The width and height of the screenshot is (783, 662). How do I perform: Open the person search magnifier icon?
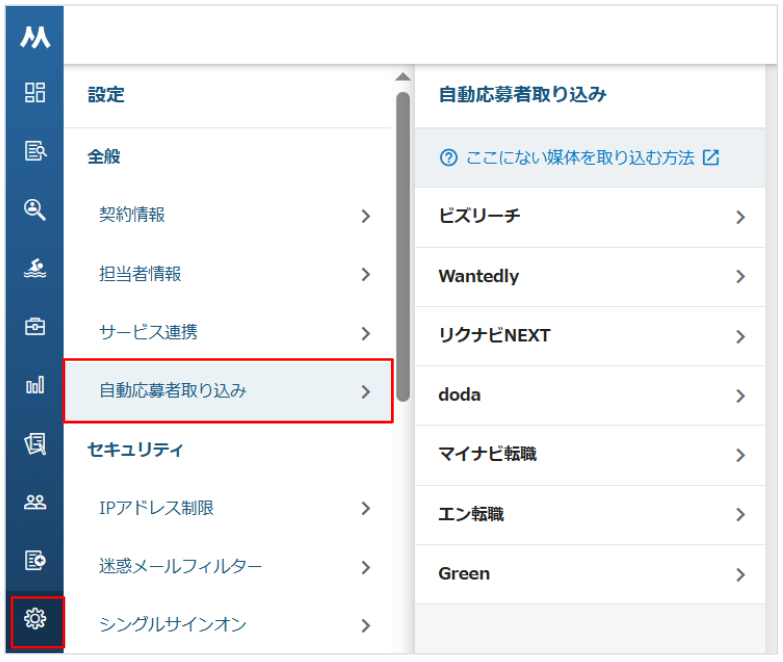tap(35, 209)
